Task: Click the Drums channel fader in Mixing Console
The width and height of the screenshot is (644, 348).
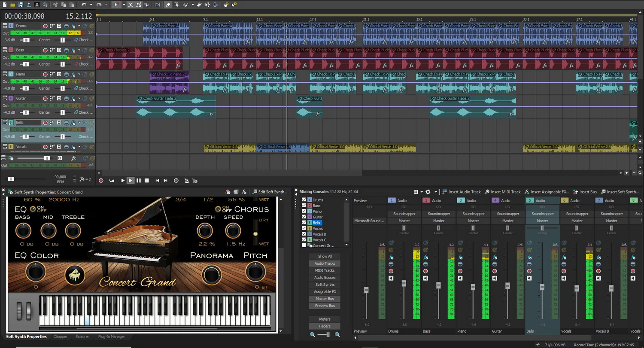Action: 404,284
